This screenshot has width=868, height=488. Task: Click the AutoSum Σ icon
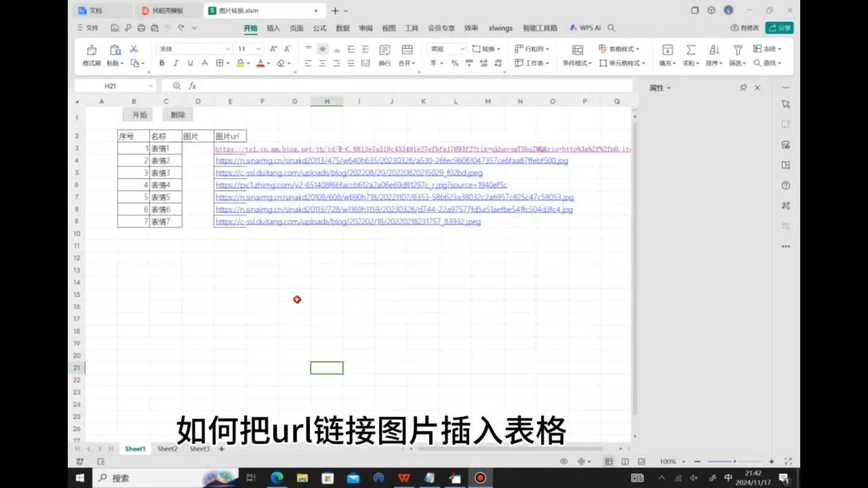pos(690,51)
